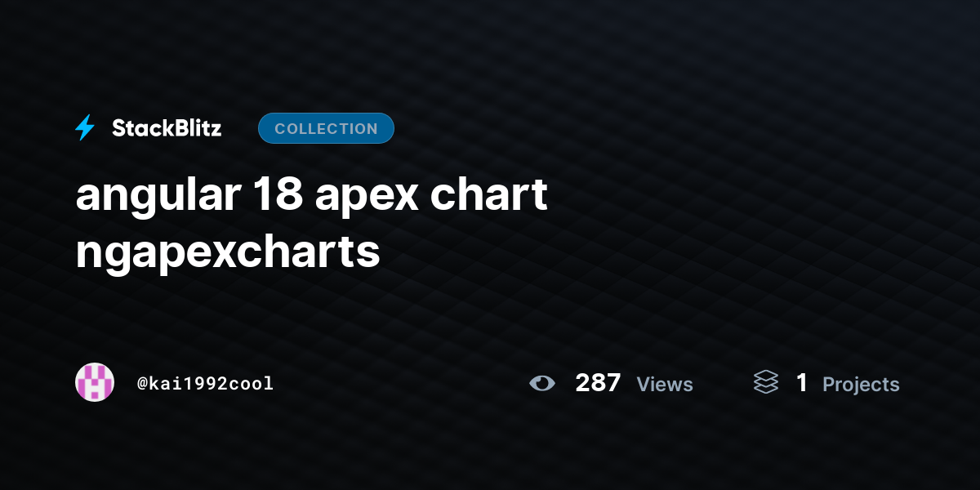980x490 pixels.
Task: Click the letter S of the StackBlitz wordmark
Action: (x=119, y=128)
